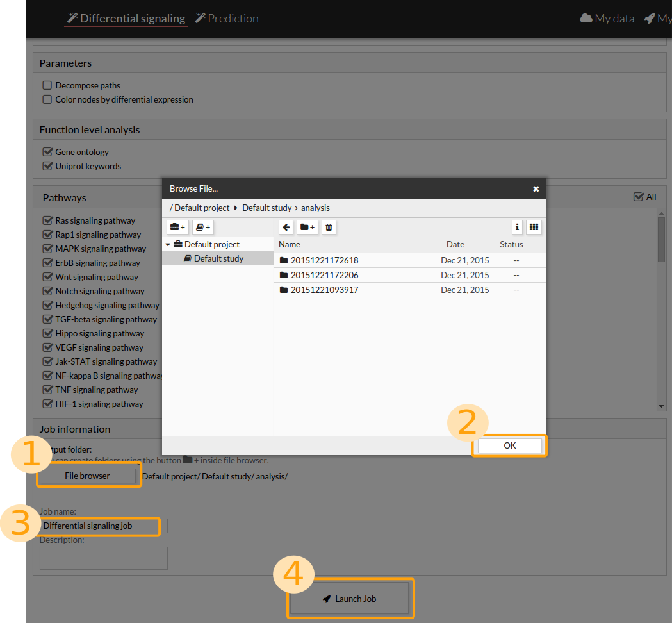The width and height of the screenshot is (672, 623).
Task: Confirm folder selection with OK
Action: point(509,445)
